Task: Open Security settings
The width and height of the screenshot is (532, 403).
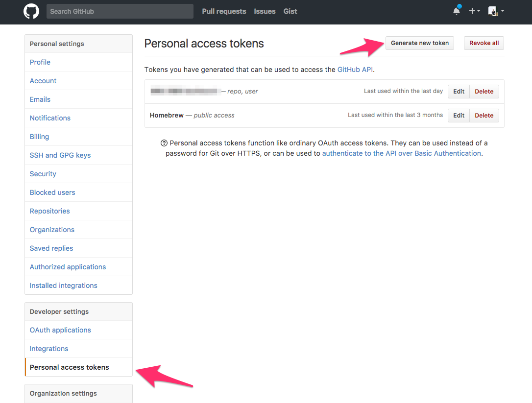Action: point(79,174)
